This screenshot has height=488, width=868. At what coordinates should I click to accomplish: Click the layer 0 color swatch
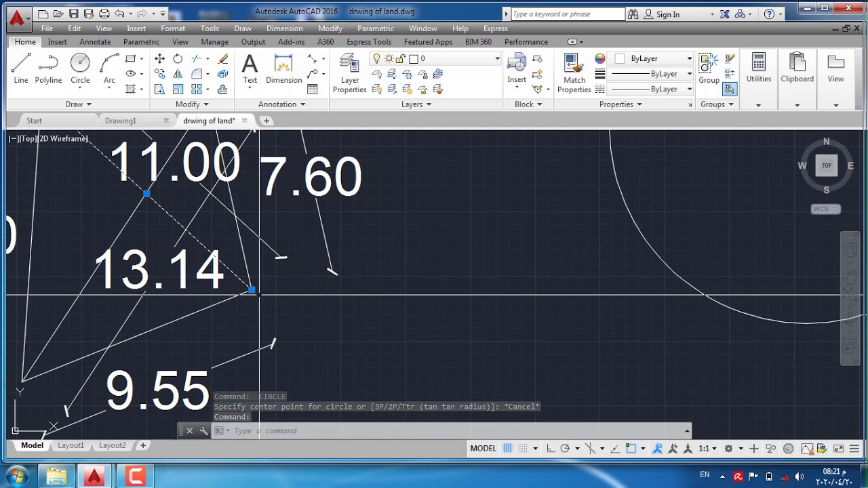pyautogui.click(x=413, y=59)
